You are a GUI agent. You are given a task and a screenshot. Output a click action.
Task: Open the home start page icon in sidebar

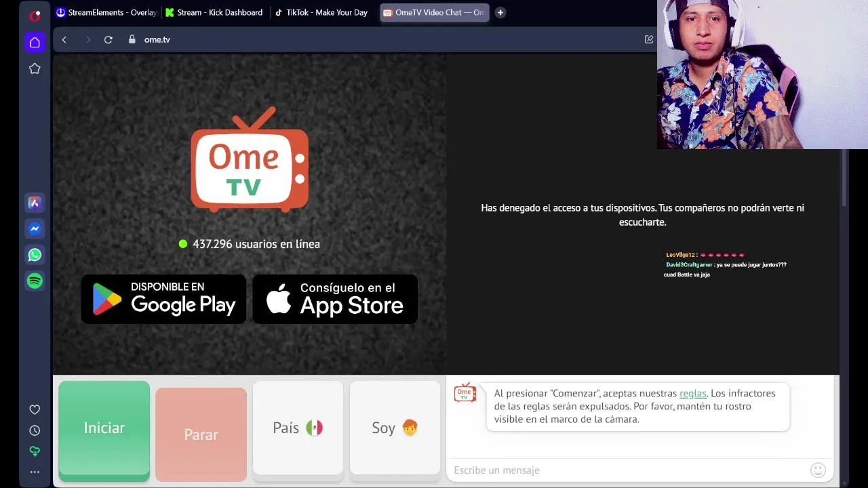point(35,43)
